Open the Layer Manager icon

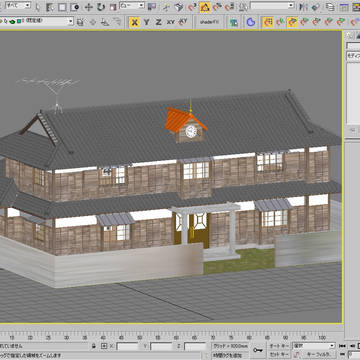pos(330,6)
